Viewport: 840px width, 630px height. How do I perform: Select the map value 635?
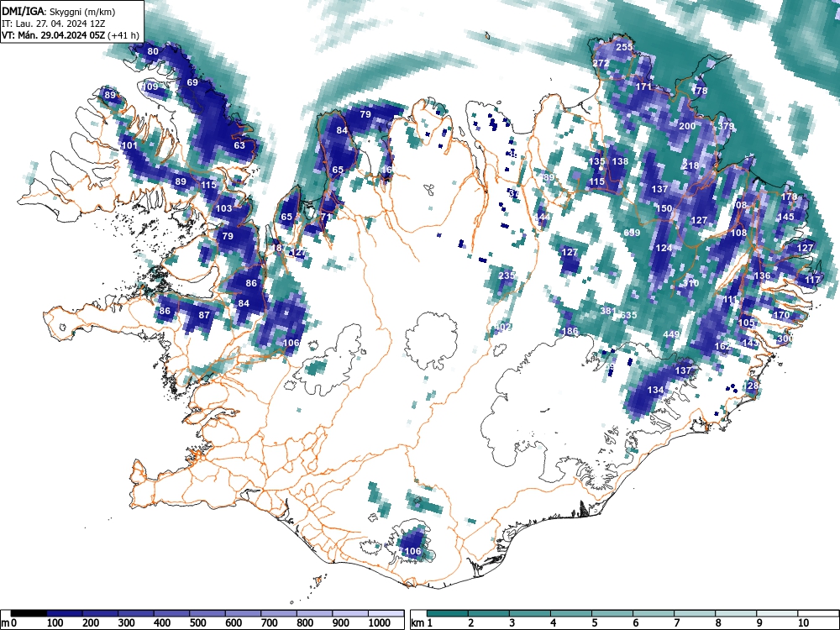pyautogui.click(x=628, y=315)
